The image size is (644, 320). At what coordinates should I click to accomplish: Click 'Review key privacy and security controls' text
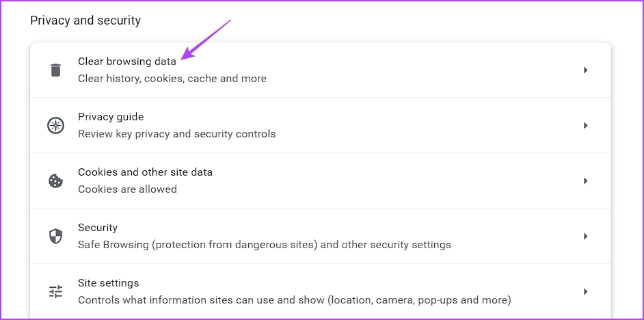tap(176, 134)
